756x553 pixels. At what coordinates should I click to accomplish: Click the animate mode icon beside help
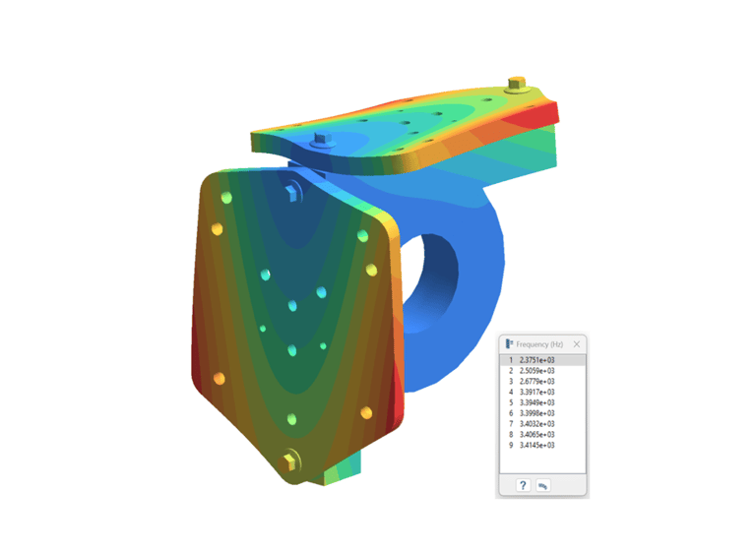click(x=543, y=485)
